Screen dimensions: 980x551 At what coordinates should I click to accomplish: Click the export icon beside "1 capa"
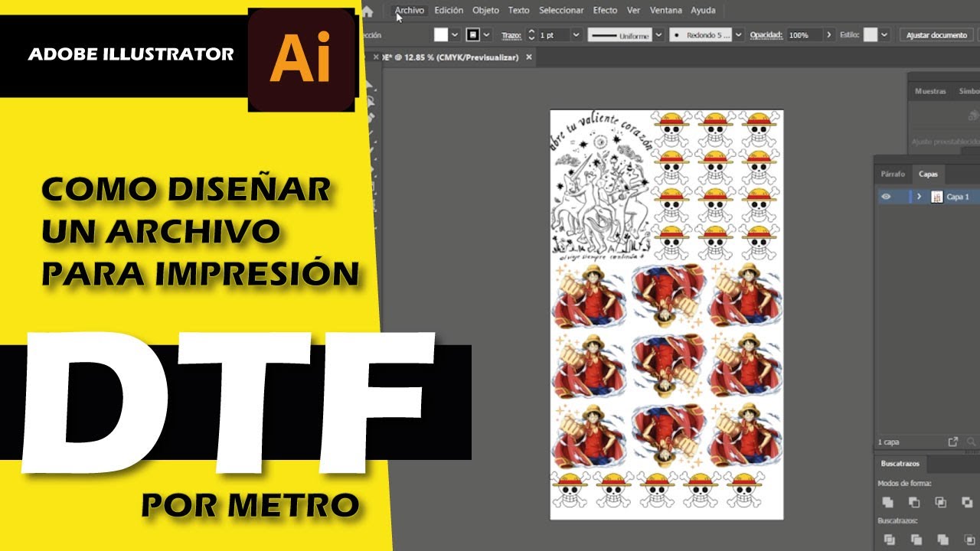coord(953,442)
